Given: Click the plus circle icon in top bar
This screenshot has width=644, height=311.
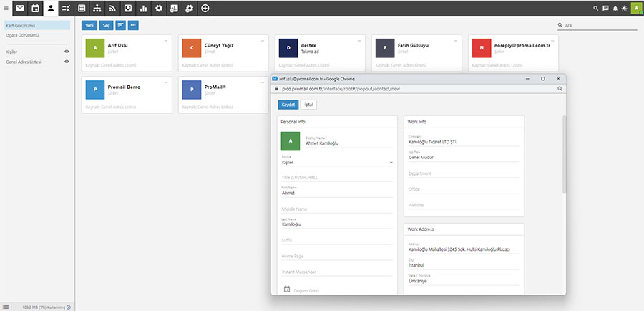Looking at the screenshot, I should click(x=205, y=8).
